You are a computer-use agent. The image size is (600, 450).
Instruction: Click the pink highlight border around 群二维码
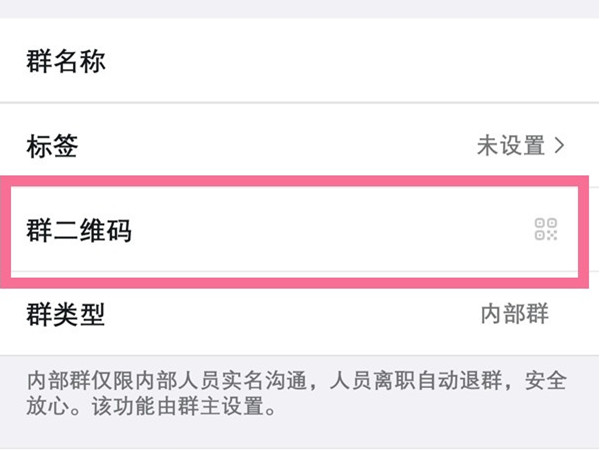coord(300,182)
